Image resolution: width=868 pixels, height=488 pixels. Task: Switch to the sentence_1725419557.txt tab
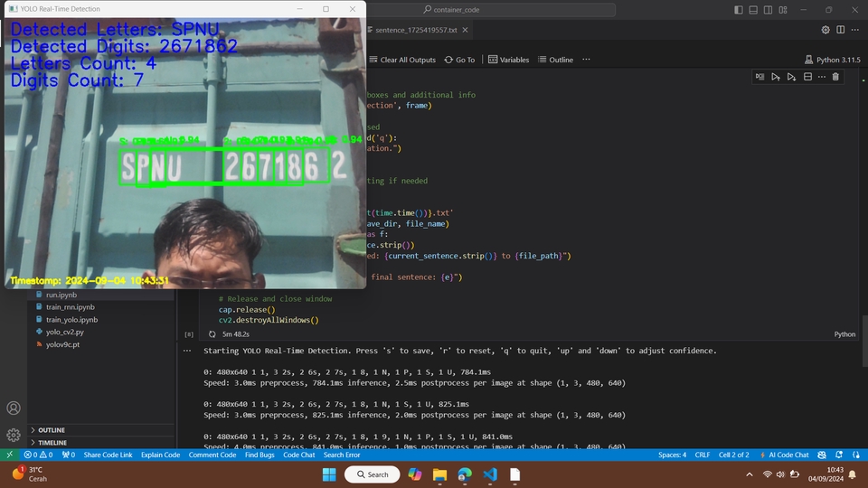click(416, 30)
